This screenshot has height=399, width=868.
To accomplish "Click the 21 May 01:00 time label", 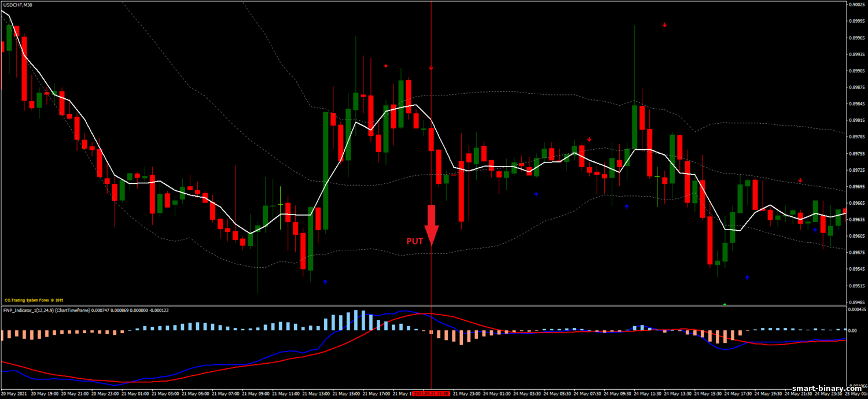I will [x=136, y=393].
